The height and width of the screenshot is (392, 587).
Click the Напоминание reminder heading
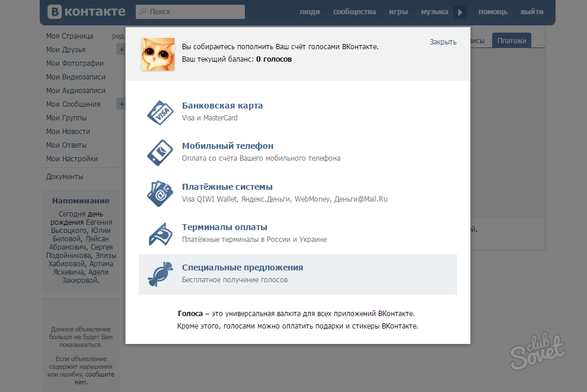pos(81,200)
